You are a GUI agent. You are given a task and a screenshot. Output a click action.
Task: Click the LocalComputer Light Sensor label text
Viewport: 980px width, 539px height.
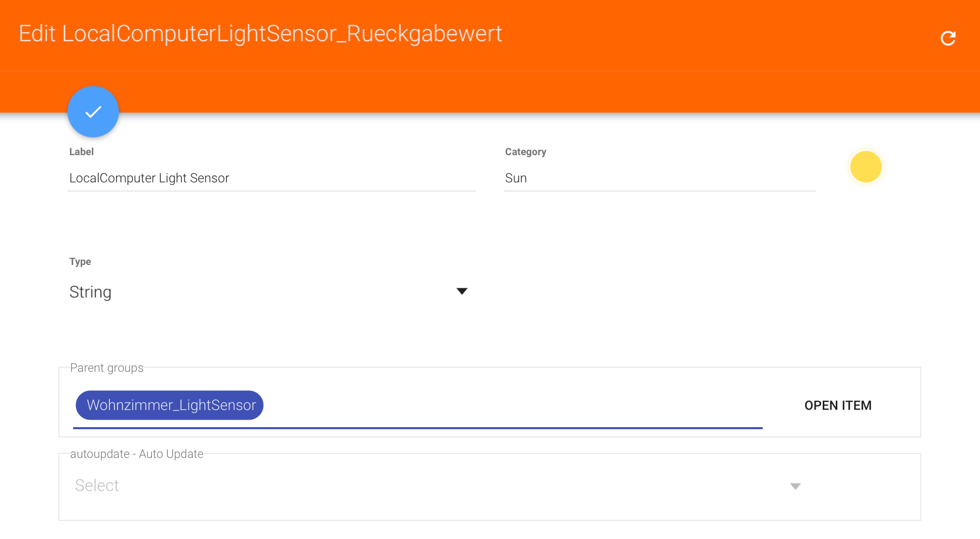pos(149,178)
